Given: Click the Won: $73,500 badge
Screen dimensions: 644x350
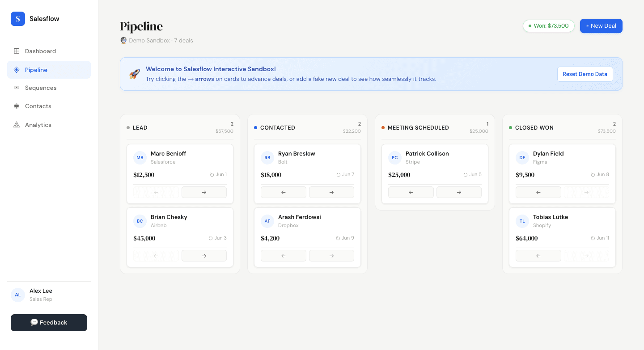Looking at the screenshot, I should pyautogui.click(x=549, y=26).
